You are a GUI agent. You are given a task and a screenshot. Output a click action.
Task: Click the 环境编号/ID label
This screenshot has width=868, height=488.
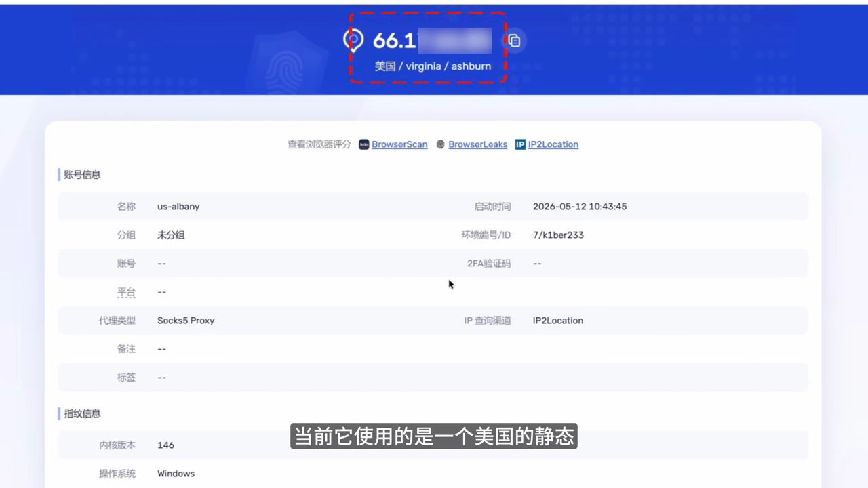click(486, 235)
